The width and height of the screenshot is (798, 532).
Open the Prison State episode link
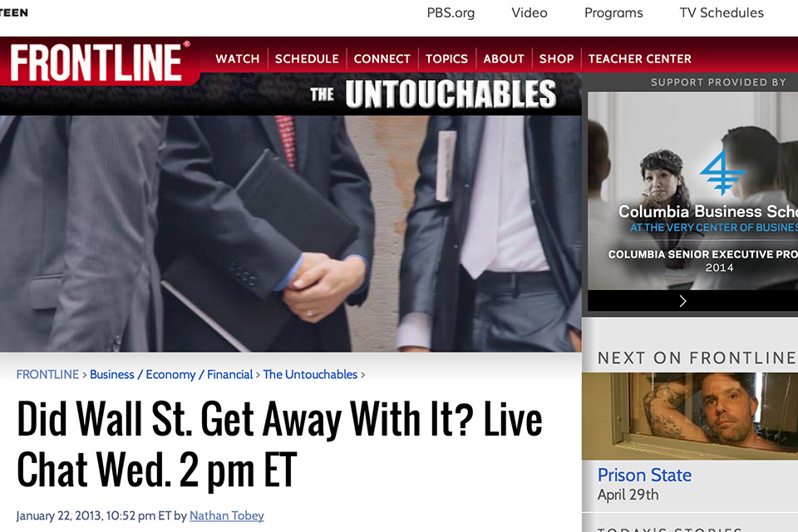click(x=644, y=475)
